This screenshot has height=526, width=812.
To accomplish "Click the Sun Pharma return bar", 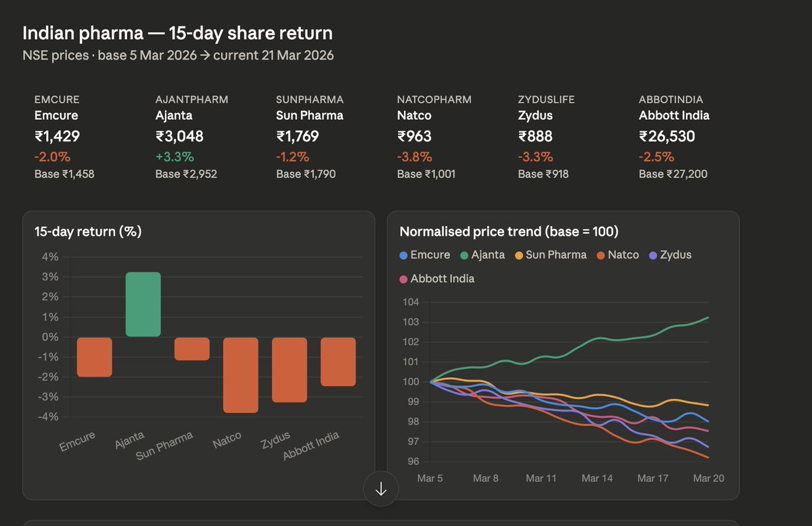I will [x=191, y=349].
